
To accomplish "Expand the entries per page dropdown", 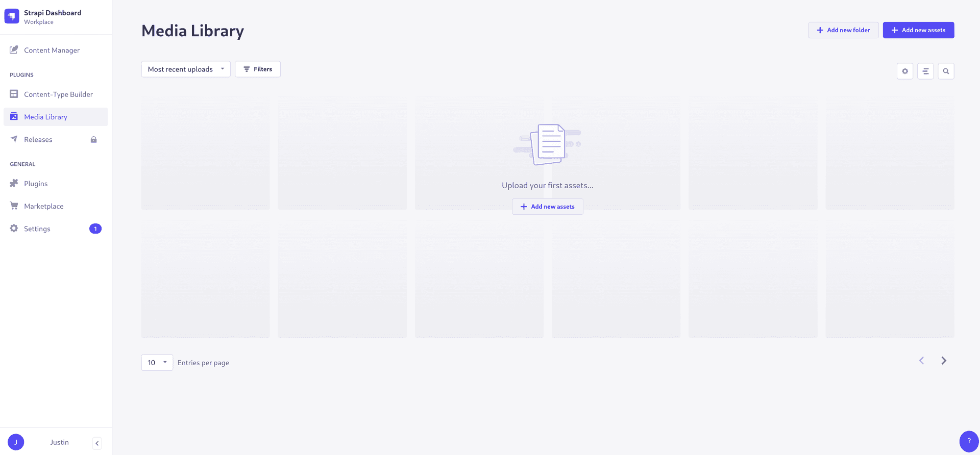I will [x=157, y=363].
